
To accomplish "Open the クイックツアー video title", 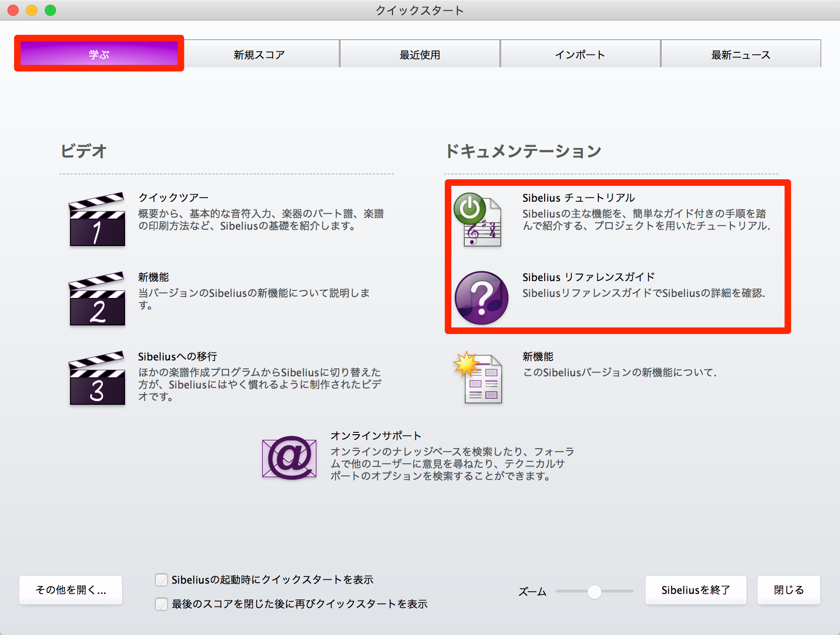I will [173, 198].
